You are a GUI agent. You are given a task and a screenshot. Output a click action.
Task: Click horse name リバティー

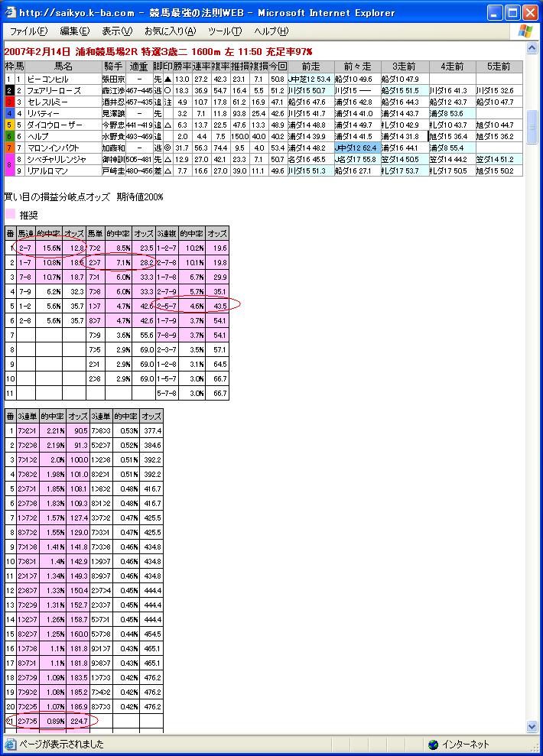(x=44, y=114)
